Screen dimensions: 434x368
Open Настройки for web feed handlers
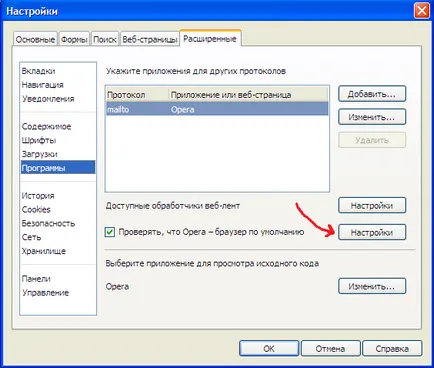372,206
